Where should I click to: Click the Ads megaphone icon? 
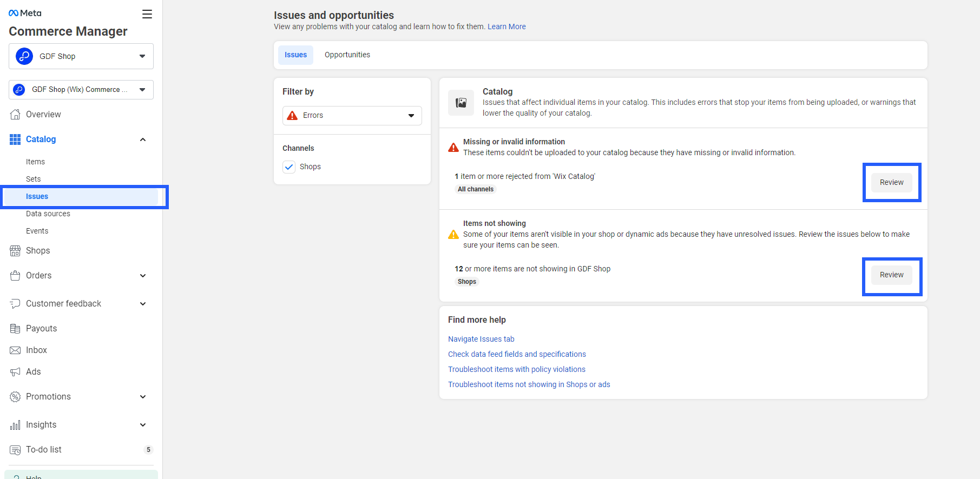pos(15,372)
